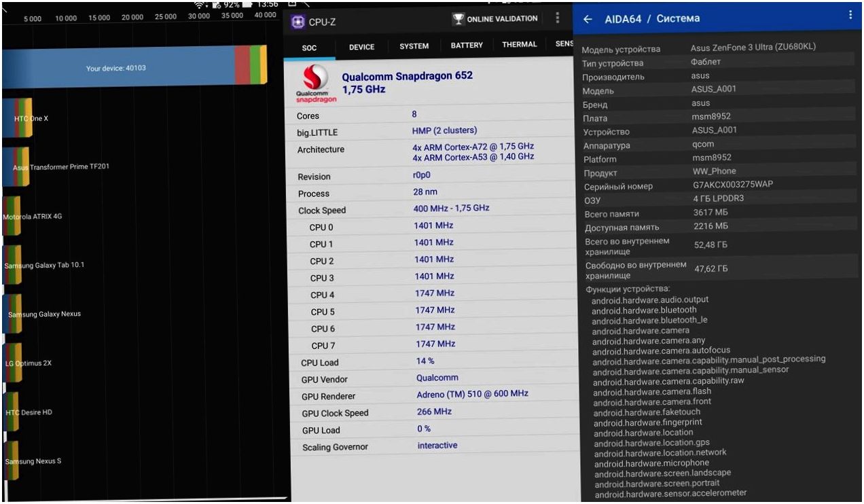Click the 'Фаблет' device type value
Image resolution: width=864 pixels, height=504 pixels.
click(x=706, y=62)
